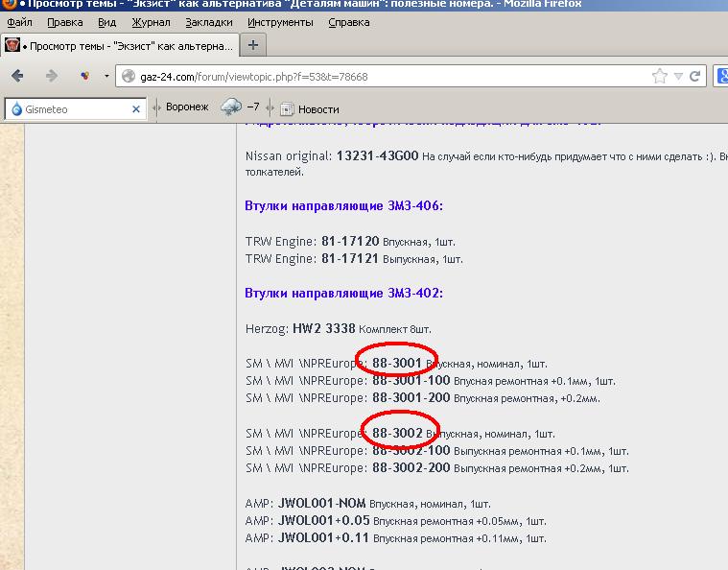Click heading "Втулки направляющие ЗМЗ-402:"
The height and width of the screenshot is (570, 728).
tap(344, 293)
